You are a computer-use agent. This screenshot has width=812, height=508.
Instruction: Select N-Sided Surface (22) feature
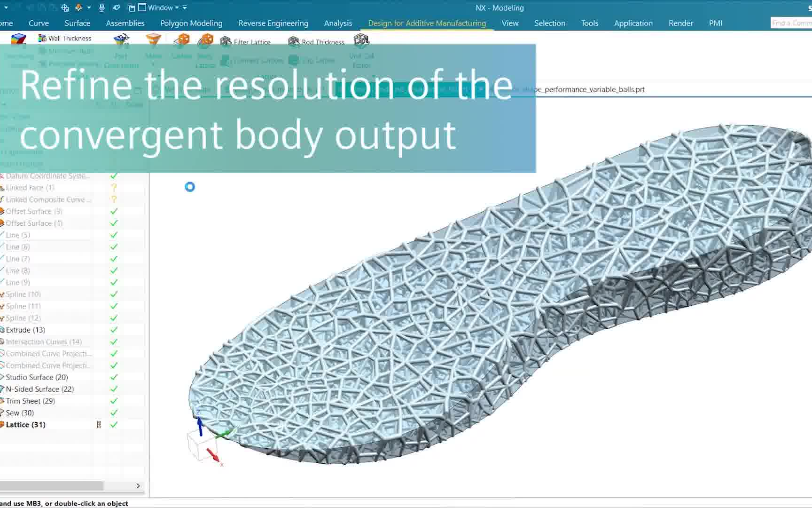click(39, 389)
